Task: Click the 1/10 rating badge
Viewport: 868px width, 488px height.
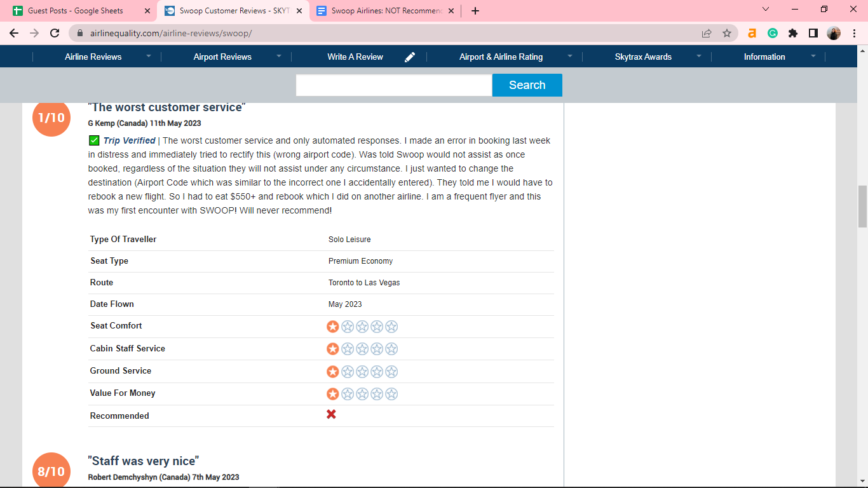Action: pos(51,118)
